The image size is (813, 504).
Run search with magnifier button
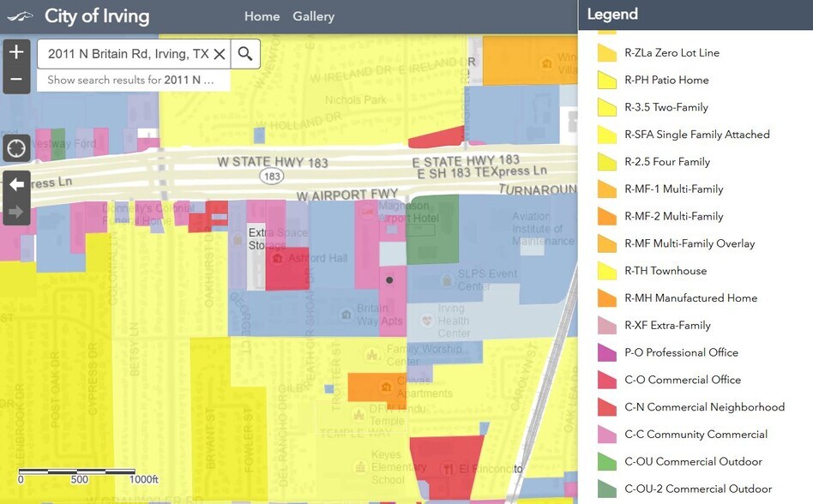[x=245, y=54]
